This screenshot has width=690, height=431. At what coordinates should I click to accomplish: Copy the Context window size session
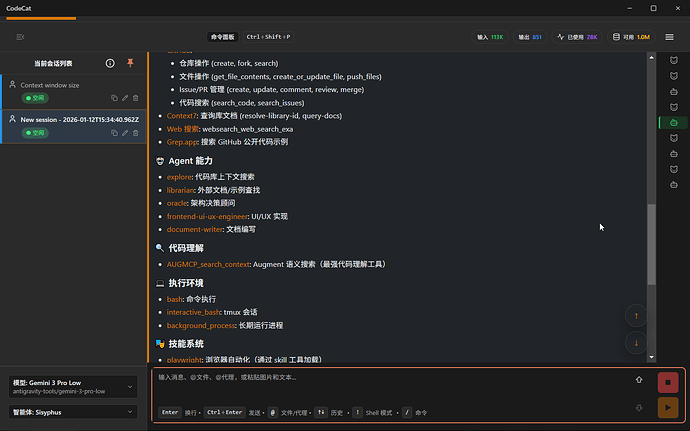click(114, 98)
